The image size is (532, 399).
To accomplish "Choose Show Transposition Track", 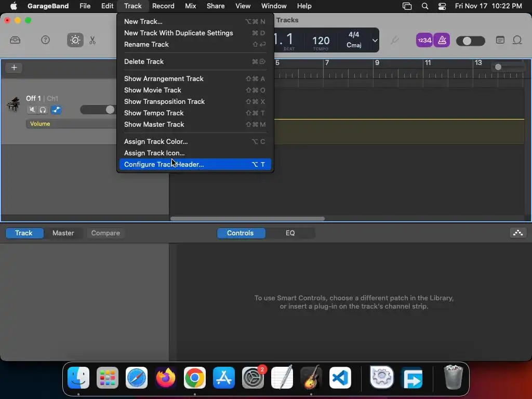I will tap(195, 101).
